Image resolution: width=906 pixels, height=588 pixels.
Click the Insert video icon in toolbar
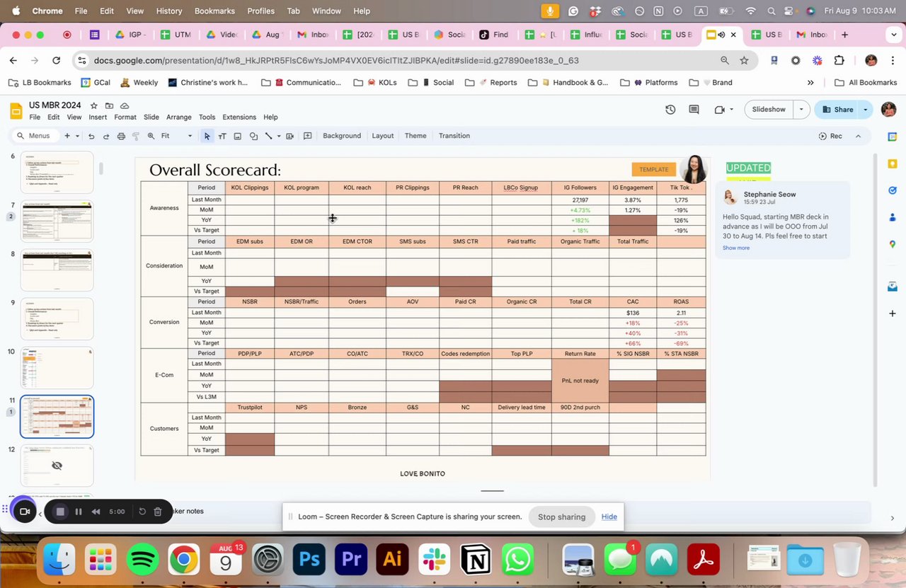(x=289, y=136)
